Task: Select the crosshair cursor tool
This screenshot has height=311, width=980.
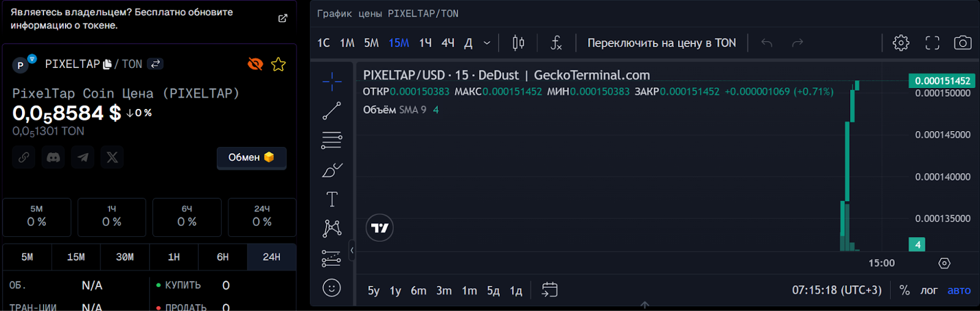Action: click(x=332, y=81)
